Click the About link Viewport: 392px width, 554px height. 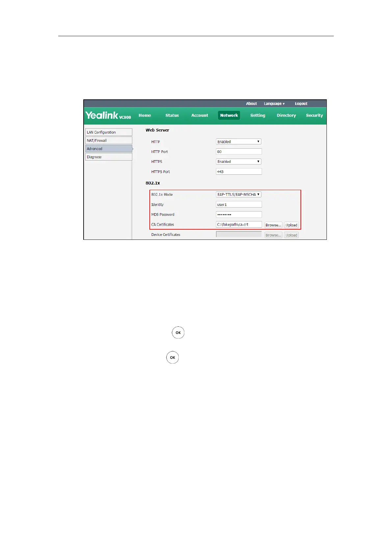(251, 104)
